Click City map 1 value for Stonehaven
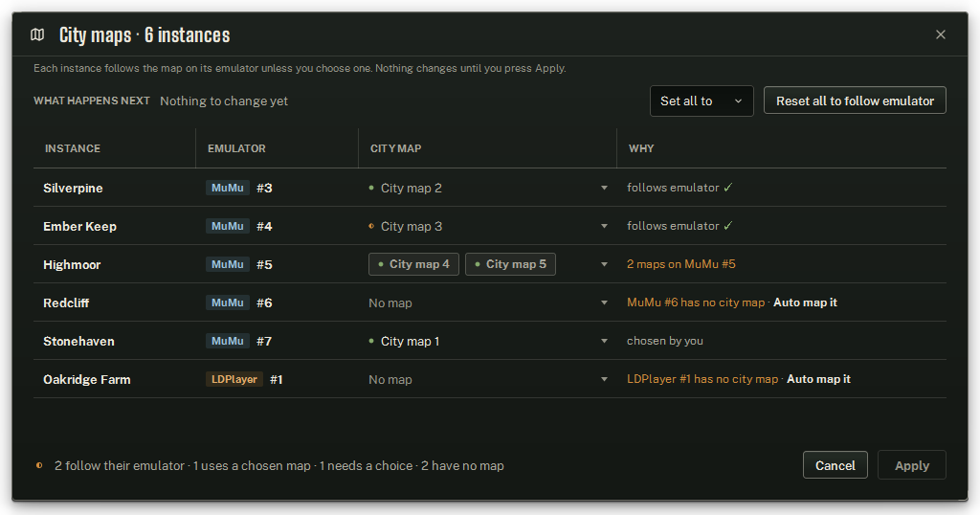980x515 pixels. click(x=410, y=341)
